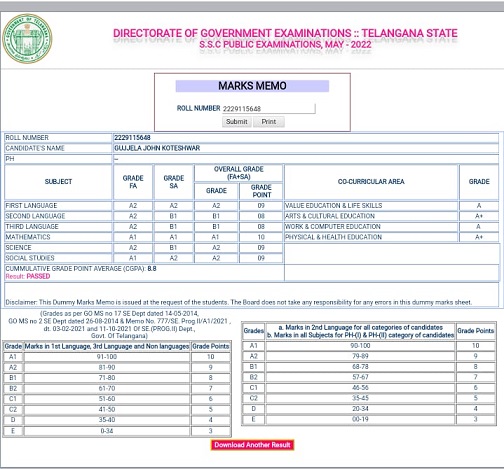504x469 pixels.
Task: Click the SECOND LANGUAGE subject row label
Action: tap(35, 216)
